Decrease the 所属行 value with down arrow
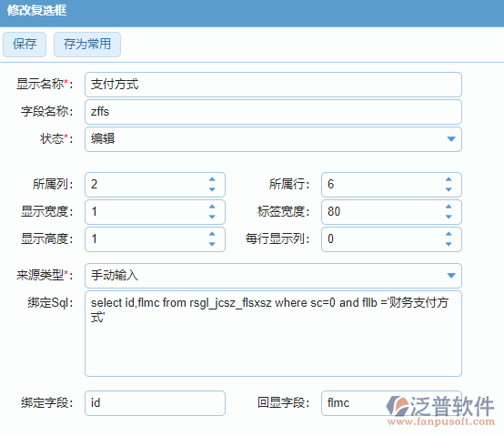The width and height of the screenshot is (504, 436). 449,189
